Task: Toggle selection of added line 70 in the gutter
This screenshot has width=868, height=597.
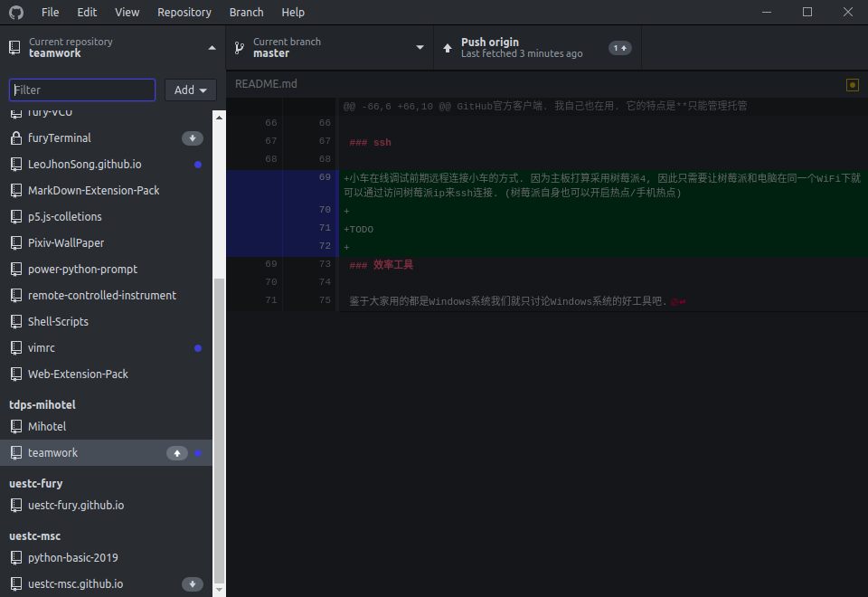Action: pos(284,210)
